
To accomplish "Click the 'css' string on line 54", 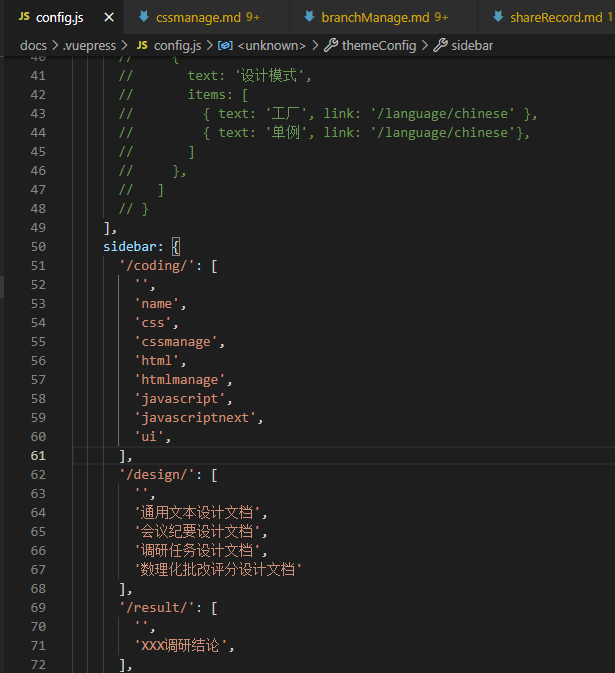I will tap(153, 323).
